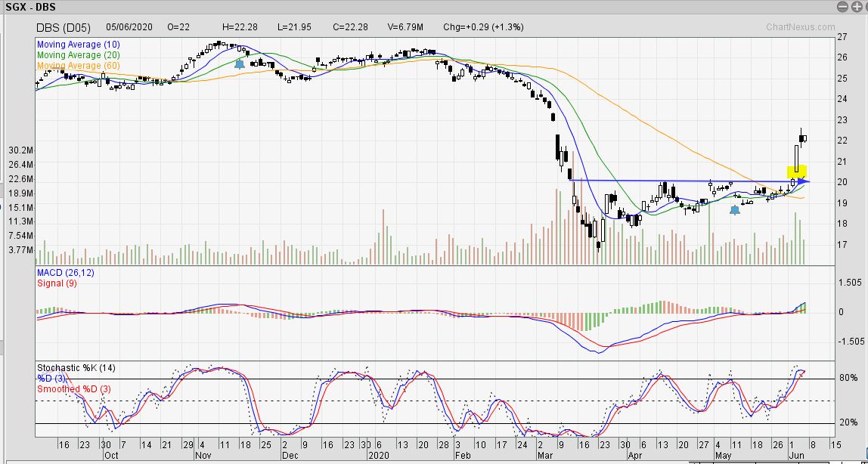Click the 1.505 MACD axis label
Screen dimensions: 868x464
pos(851,283)
